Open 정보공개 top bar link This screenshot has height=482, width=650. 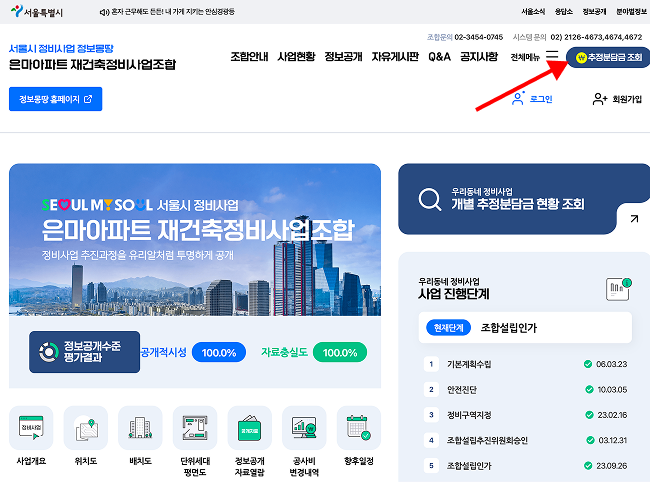click(x=594, y=12)
